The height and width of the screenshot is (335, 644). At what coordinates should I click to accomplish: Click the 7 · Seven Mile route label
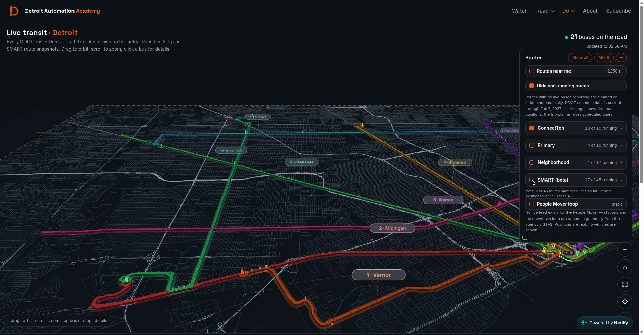[258, 117]
